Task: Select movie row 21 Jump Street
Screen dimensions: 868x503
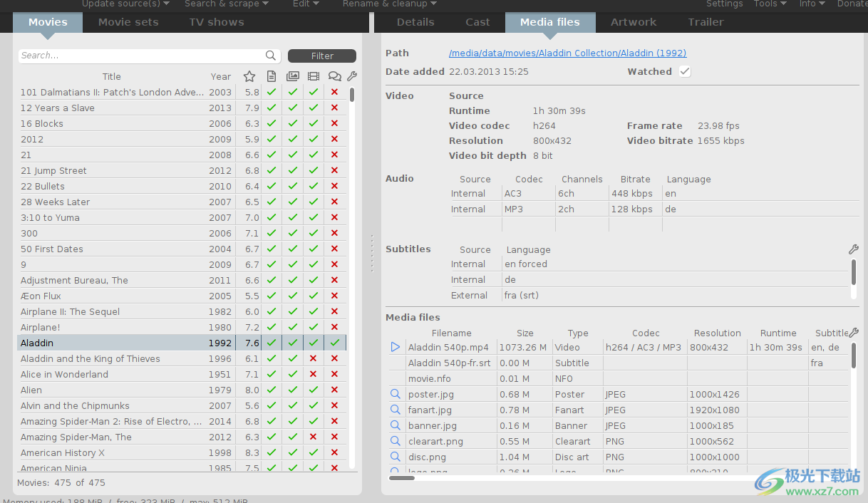Action: click(182, 170)
